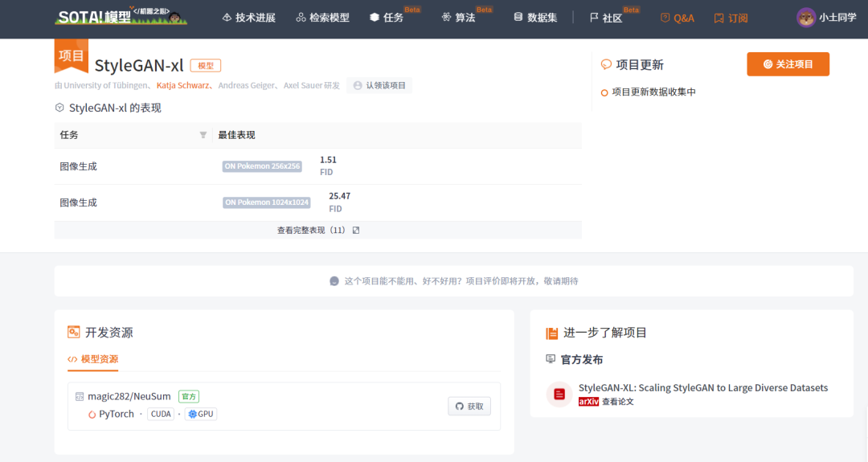Viewport: 868px width, 462px height.
Task: Click the 认领该项目 claim button
Action: 379,85
